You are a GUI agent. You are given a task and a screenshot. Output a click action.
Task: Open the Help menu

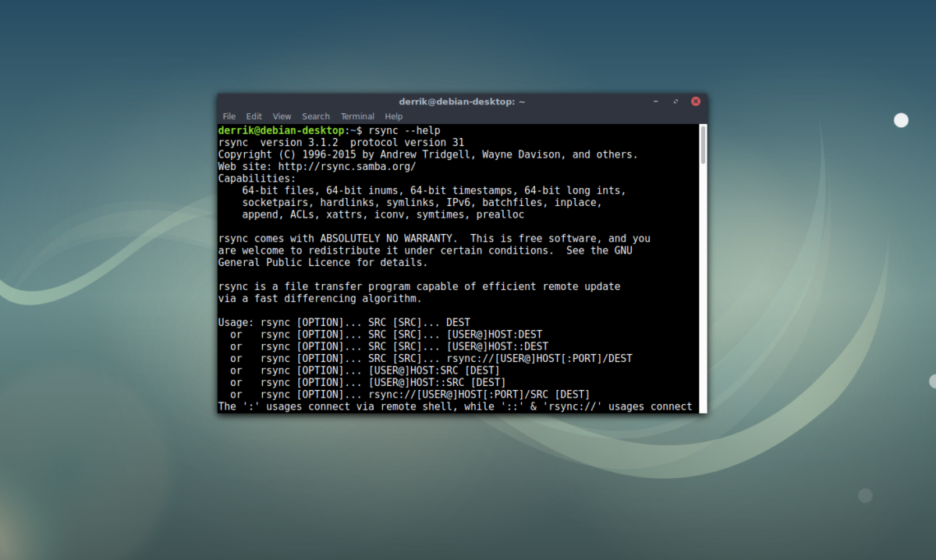point(394,116)
